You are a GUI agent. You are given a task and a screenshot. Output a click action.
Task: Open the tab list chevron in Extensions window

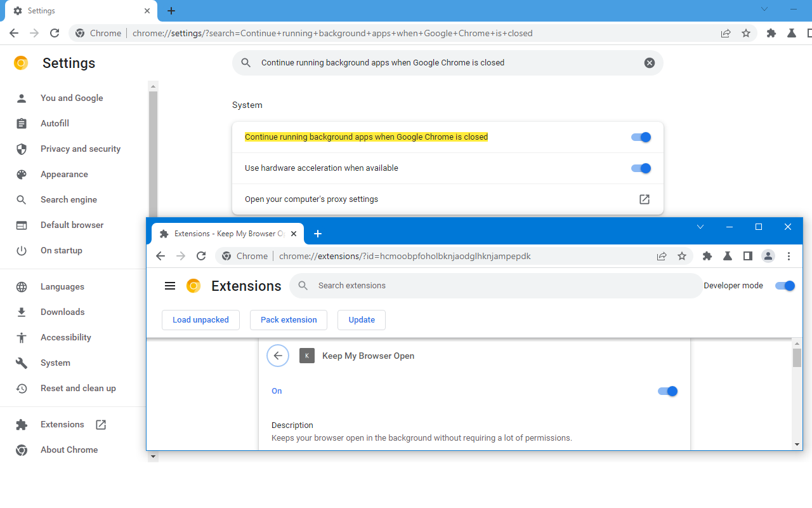click(700, 227)
